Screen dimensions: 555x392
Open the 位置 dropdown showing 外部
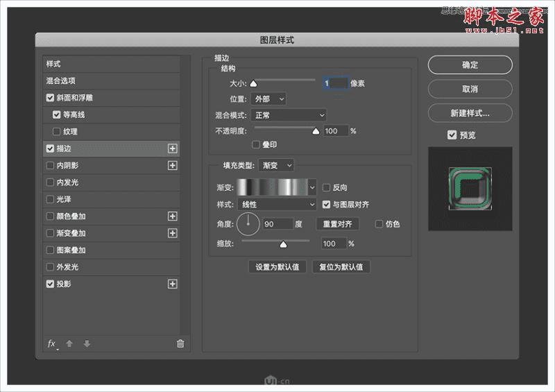tap(268, 99)
